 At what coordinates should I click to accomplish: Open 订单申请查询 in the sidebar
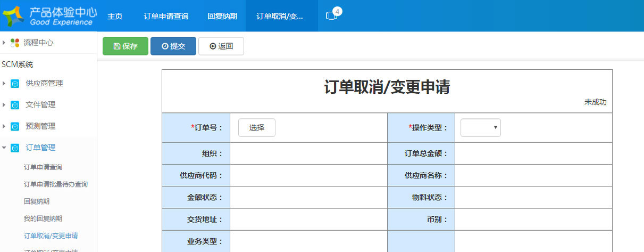click(x=43, y=167)
